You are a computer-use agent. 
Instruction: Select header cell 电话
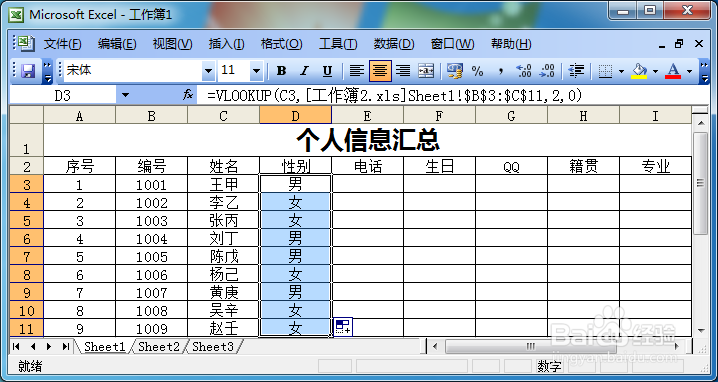point(368,166)
